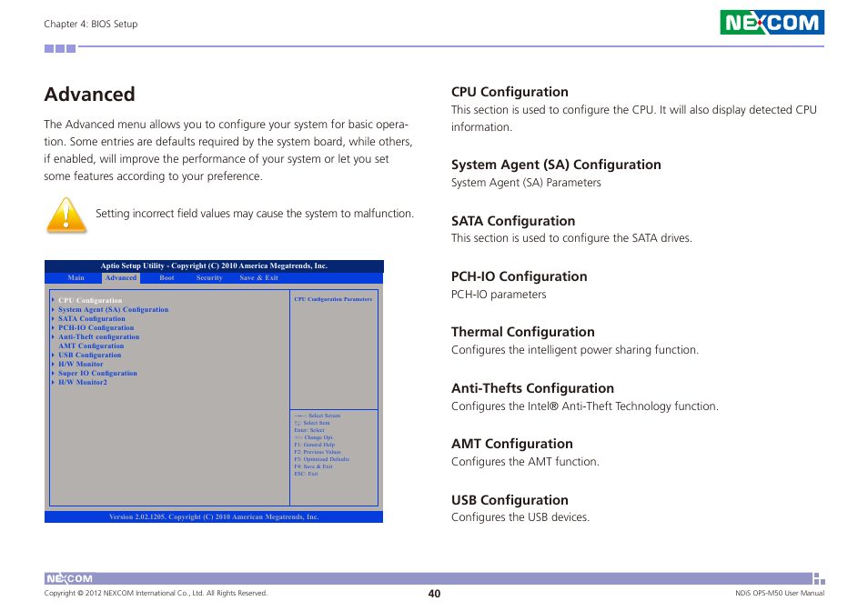Image resolution: width=868 pixels, height=611 pixels.
Task: Click 'Configures the AMT function.' text
Action: [525, 462]
